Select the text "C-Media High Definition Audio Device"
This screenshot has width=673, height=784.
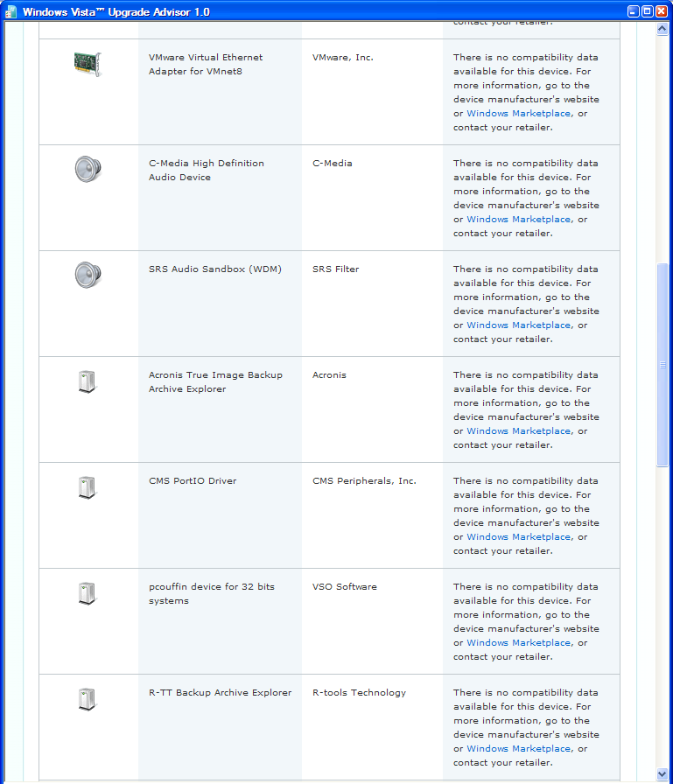tap(206, 171)
